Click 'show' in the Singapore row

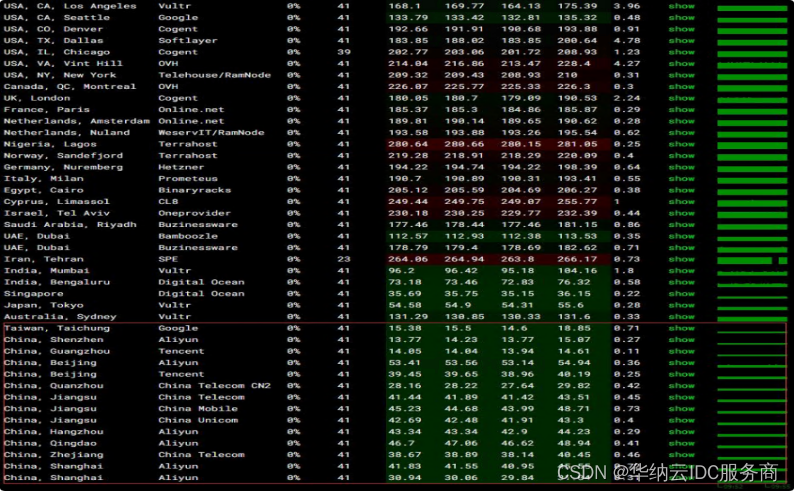(x=681, y=294)
